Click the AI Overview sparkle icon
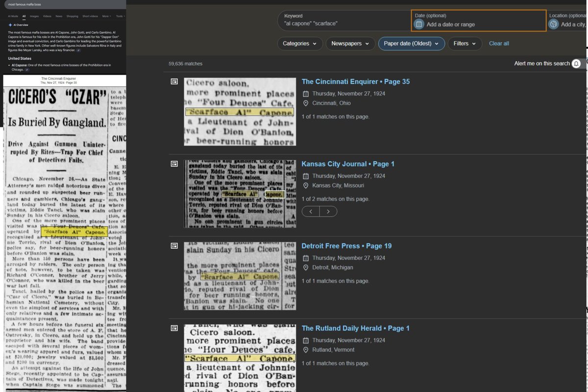The width and height of the screenshot is (588, 392). (10, 25)
